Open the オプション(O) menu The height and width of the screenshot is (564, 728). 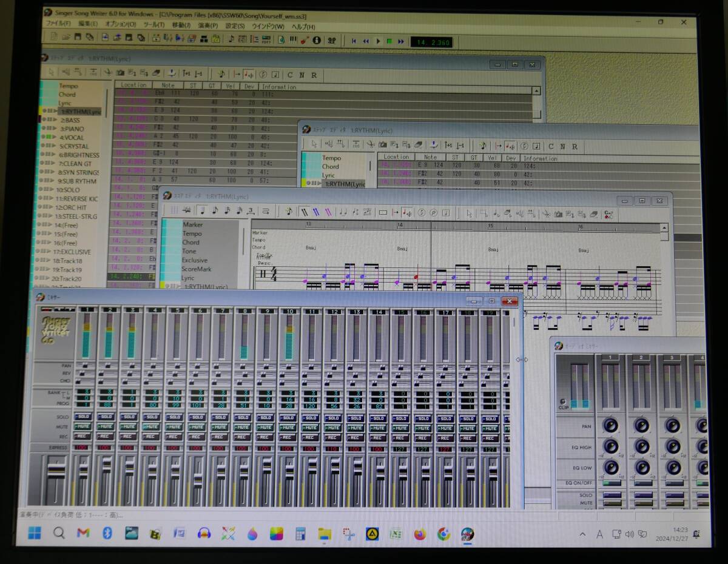121,24
